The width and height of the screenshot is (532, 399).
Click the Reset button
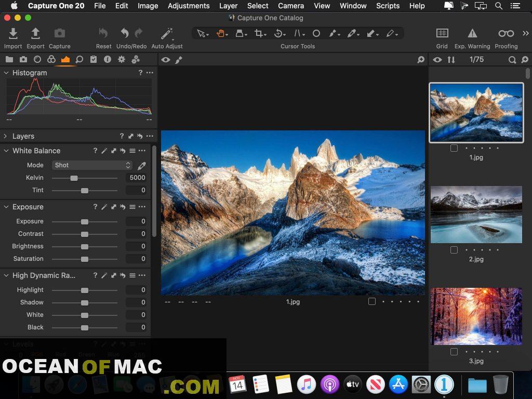click(x=103, y=34)
